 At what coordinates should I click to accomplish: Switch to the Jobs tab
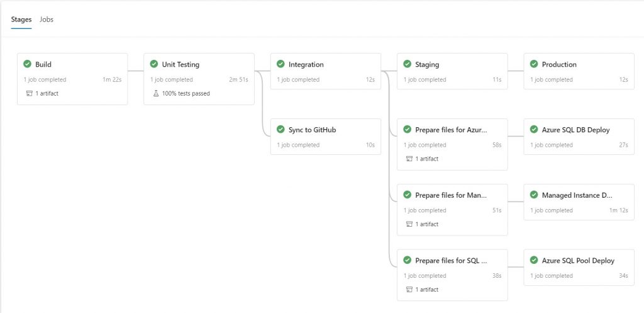(47, 20)
